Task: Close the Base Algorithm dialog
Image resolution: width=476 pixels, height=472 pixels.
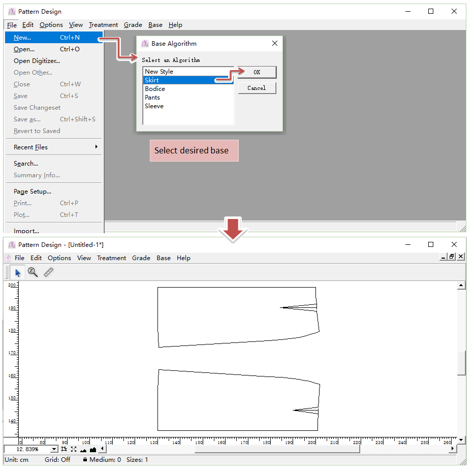Action: tap(275, 44)
